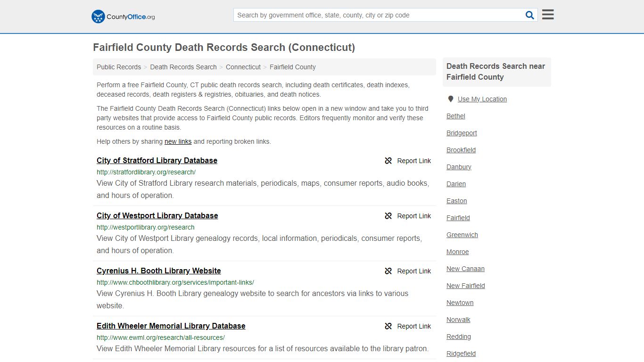
Task: Visit stratfordlibrary.org/research URL
Action: pyautogui.click(x=146, y=172)
